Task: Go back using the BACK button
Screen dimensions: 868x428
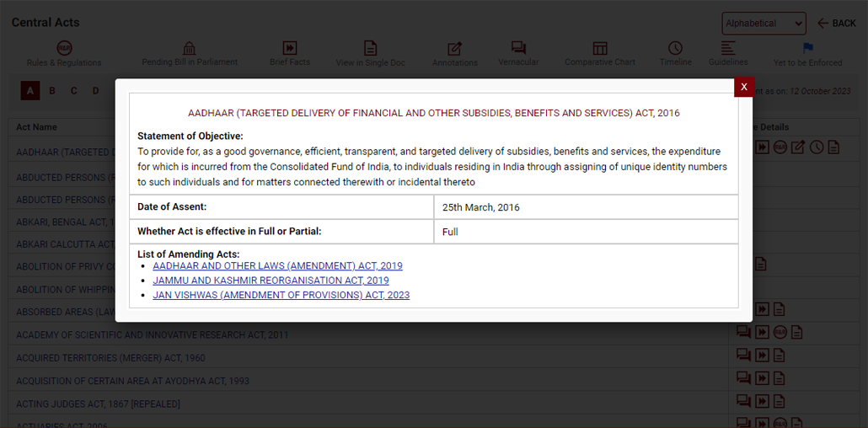Action: coord(836,24)
